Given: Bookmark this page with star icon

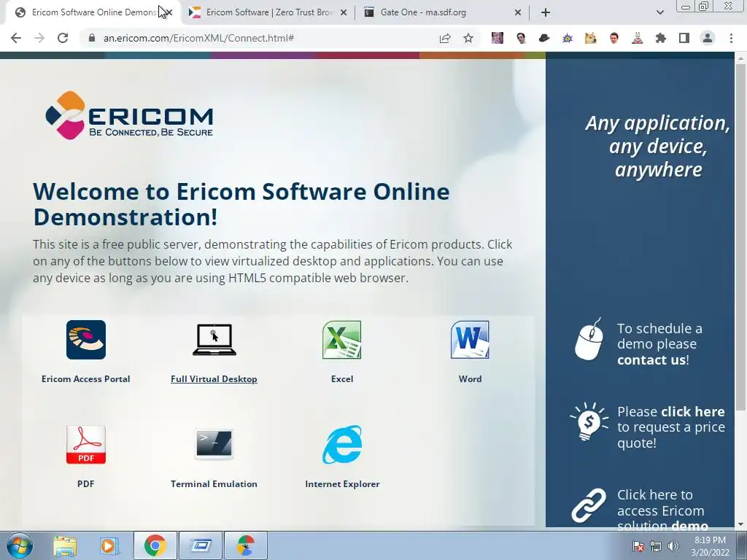Looking at the screenshot, I should (468, 38).
